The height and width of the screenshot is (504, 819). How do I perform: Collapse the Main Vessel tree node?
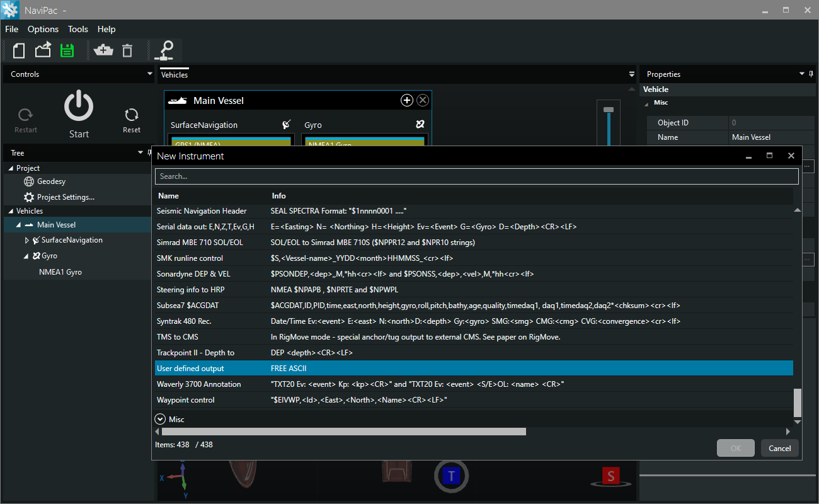[x=18, y=225]
